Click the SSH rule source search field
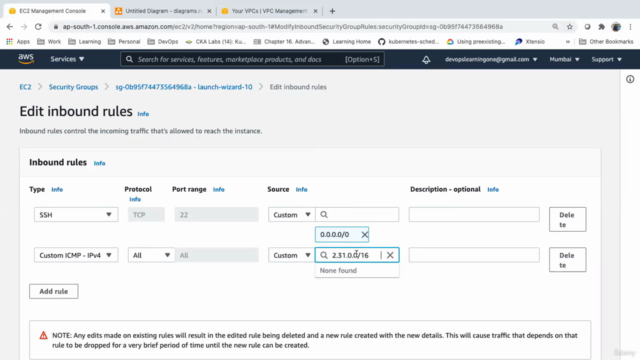This screenshot has height=360, width=640. (357, 215)
